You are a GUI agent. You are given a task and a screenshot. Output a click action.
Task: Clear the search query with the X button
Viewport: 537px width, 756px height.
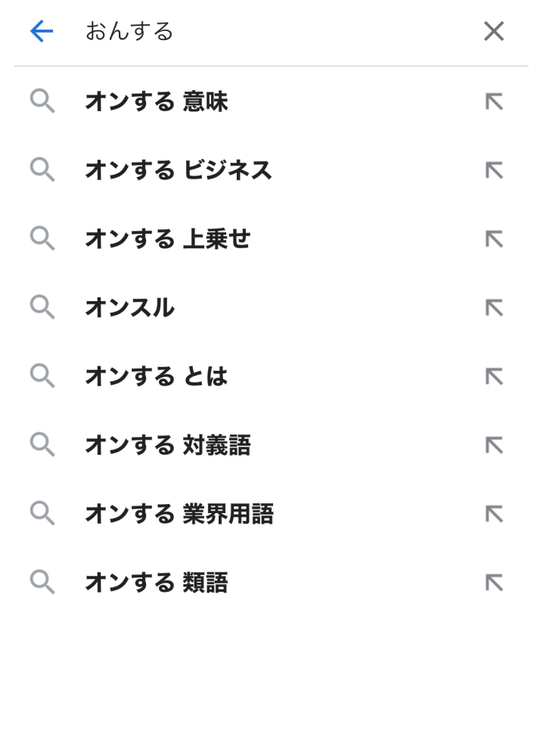493,32
